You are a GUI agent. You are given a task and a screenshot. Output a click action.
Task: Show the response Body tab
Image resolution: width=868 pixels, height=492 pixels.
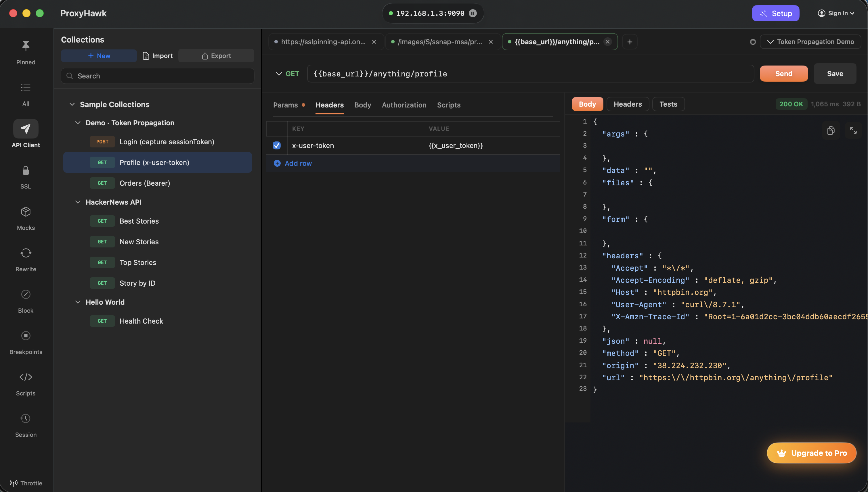(587, 104)
